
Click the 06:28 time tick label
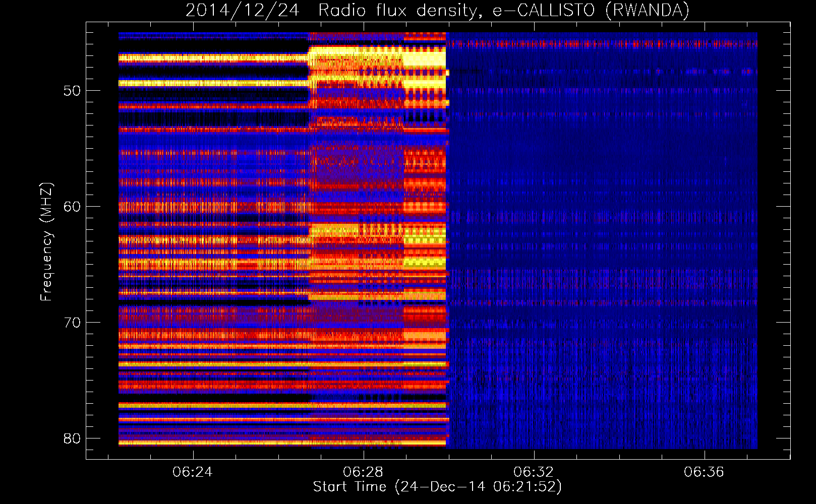point(363,472)
